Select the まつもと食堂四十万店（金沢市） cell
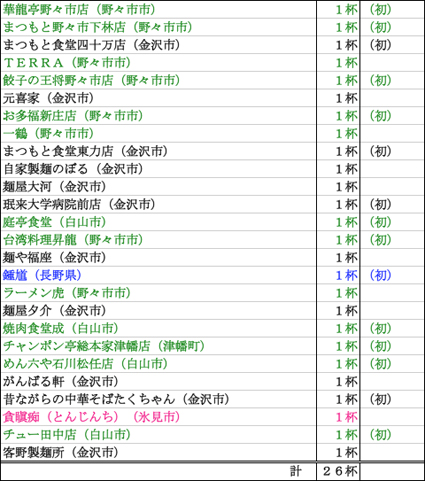This screenshot has width=425, height=481. 92,45
